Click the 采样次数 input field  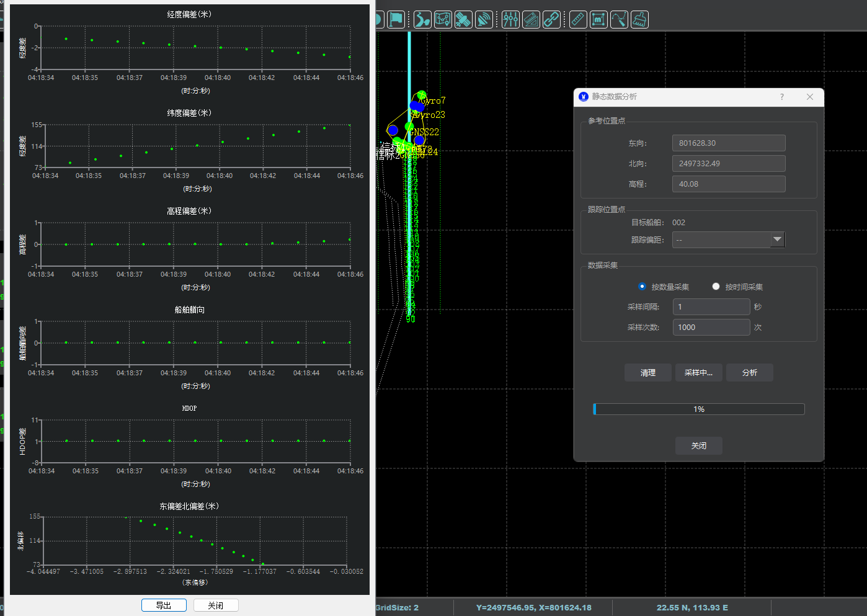tap(711, 328)
